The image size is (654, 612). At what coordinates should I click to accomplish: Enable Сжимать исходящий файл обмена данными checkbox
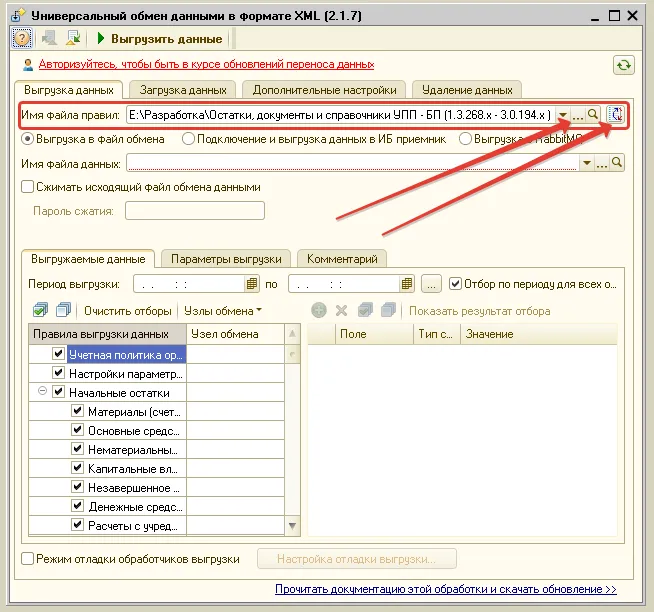point(28,187)
